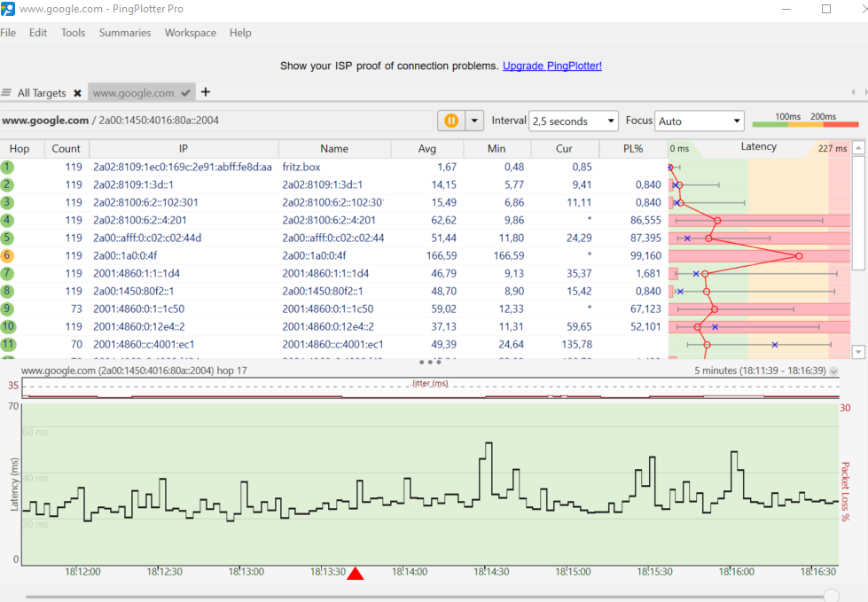Click the Upgrade PingPlotter! link

tap(551, 66)
